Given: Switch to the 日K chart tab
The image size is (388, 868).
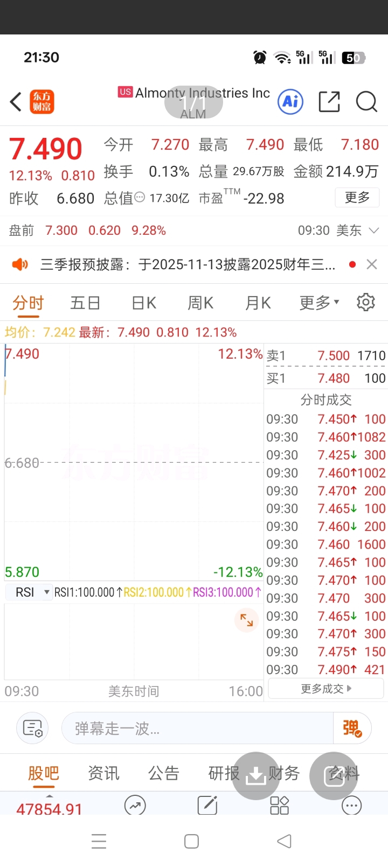Looking at the screenshot, I should click(144, 303).
